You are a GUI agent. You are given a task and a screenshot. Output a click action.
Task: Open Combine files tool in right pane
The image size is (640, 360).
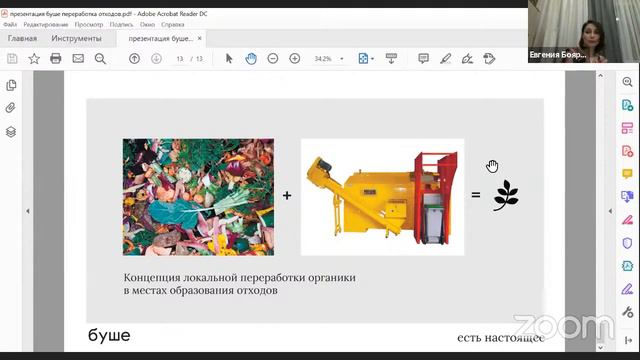(627, 197)
